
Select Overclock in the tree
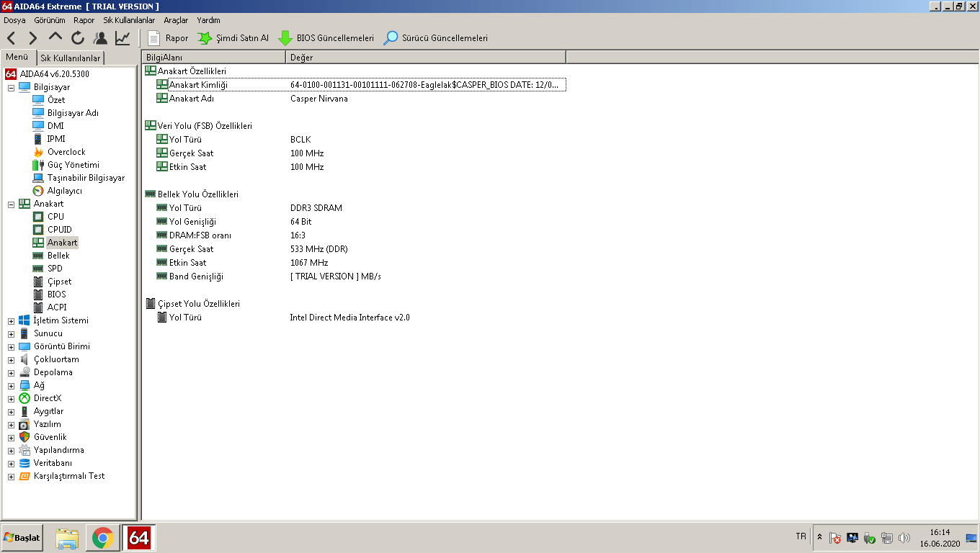[66, 152]
